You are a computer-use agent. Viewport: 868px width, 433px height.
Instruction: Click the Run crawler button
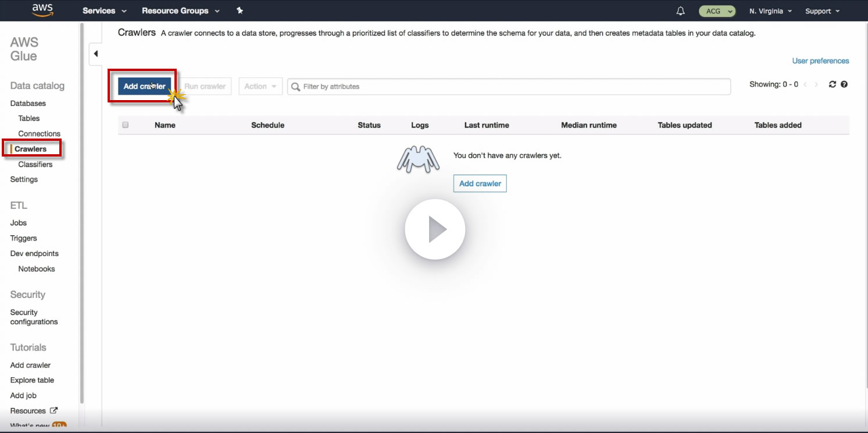click(205, 86)
